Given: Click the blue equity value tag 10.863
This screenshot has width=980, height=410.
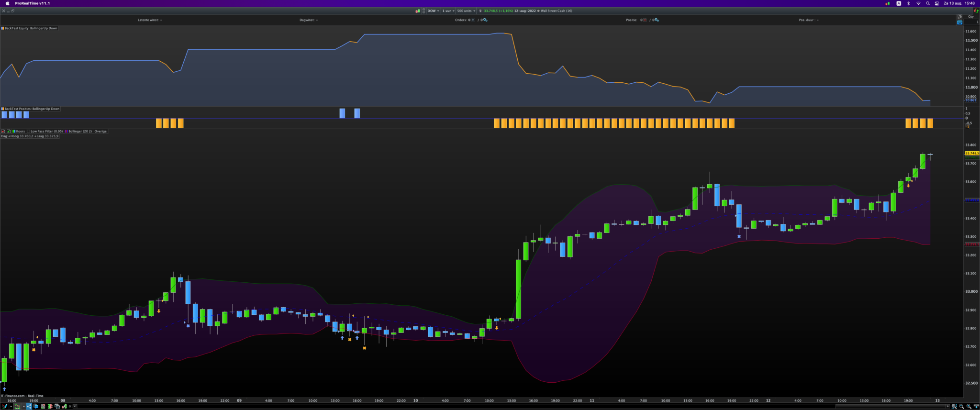Looking at the screenshot, I should [971, 100].
